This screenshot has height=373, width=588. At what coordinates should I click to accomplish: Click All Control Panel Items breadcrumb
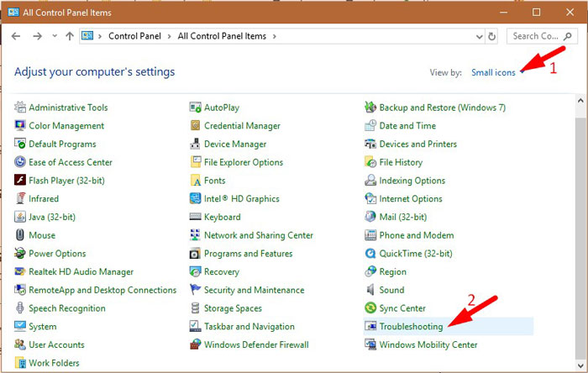(x=222, y=36)
